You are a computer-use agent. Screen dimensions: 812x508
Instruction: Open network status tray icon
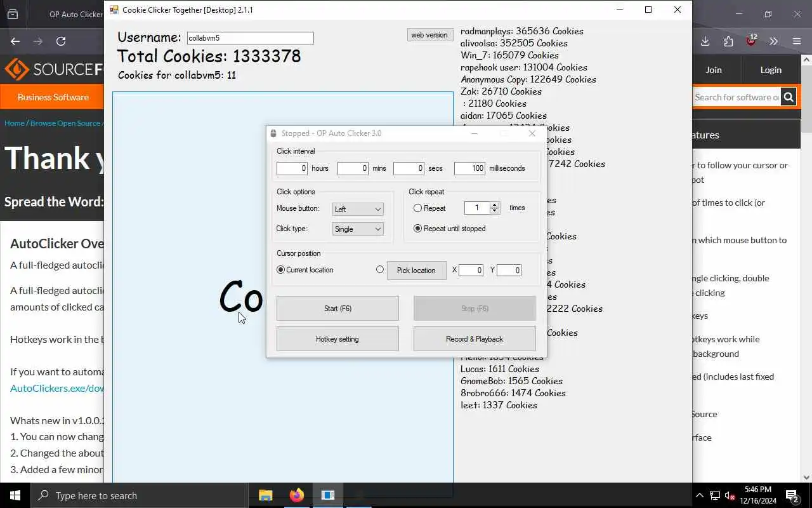pyautogui.click(x=715, y=495)
